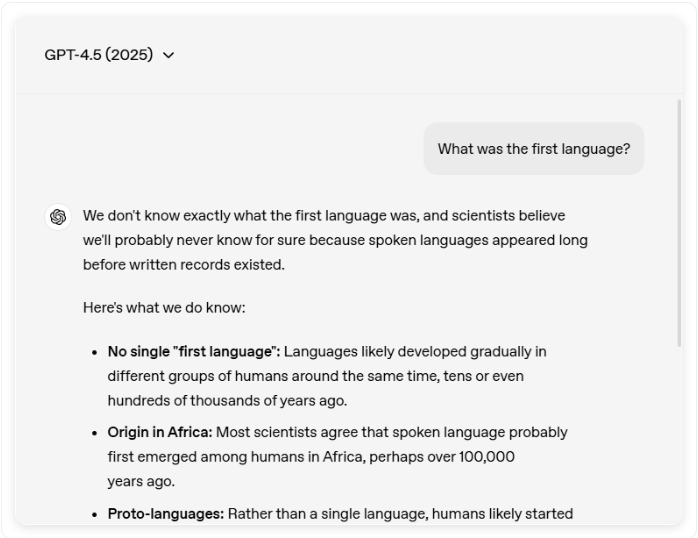Click the words 'before written records existed.'
This screenshot has width=698, height=538.
184,265
